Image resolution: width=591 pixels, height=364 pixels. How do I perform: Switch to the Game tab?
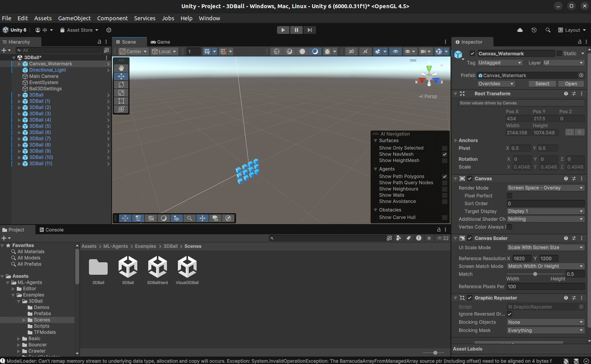click(x=160, y=42)
